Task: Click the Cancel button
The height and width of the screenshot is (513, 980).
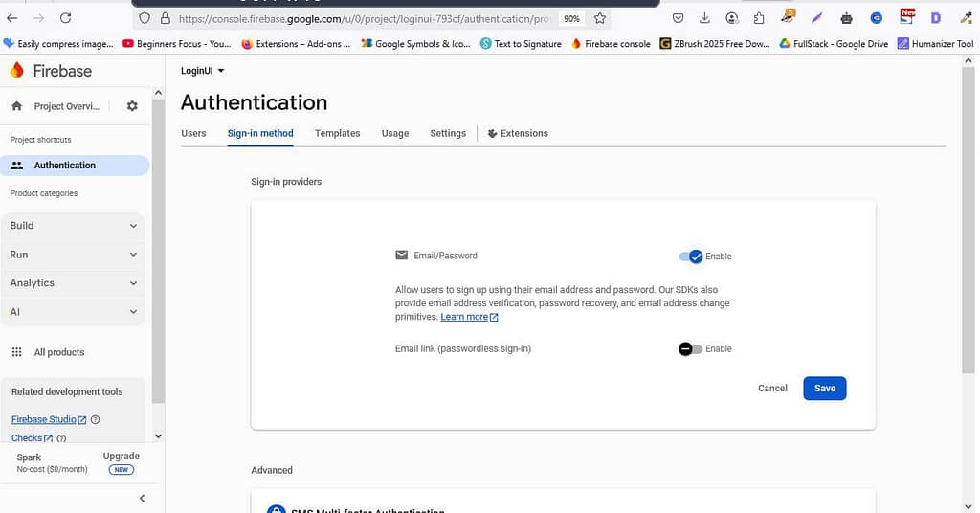Action: [772, 388]
